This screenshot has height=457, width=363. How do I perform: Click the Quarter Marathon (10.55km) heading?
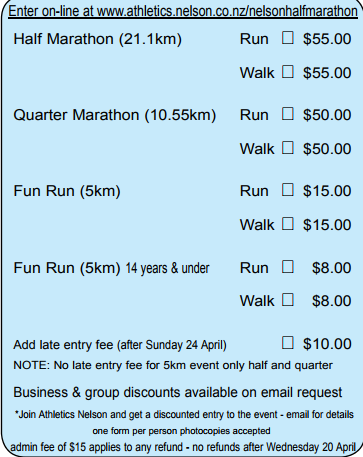point(115,115)
